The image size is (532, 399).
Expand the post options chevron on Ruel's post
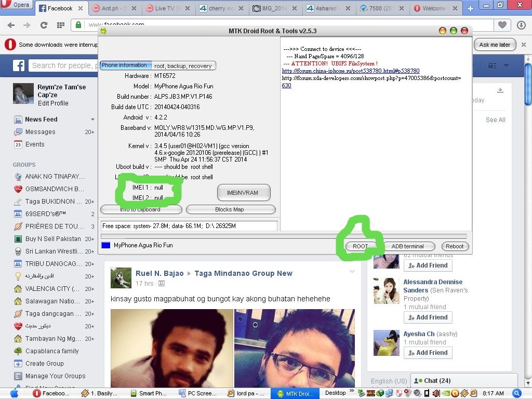point(352,272)
